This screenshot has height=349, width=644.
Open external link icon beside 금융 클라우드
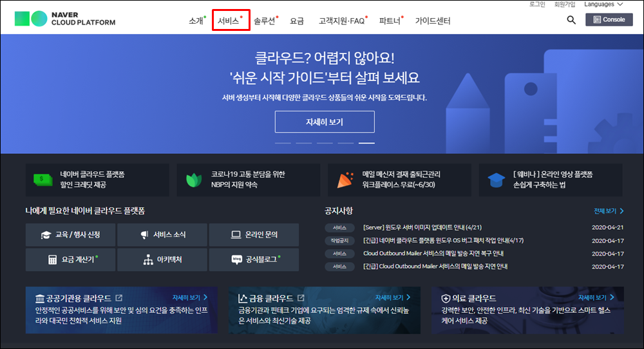coord(301,297)
